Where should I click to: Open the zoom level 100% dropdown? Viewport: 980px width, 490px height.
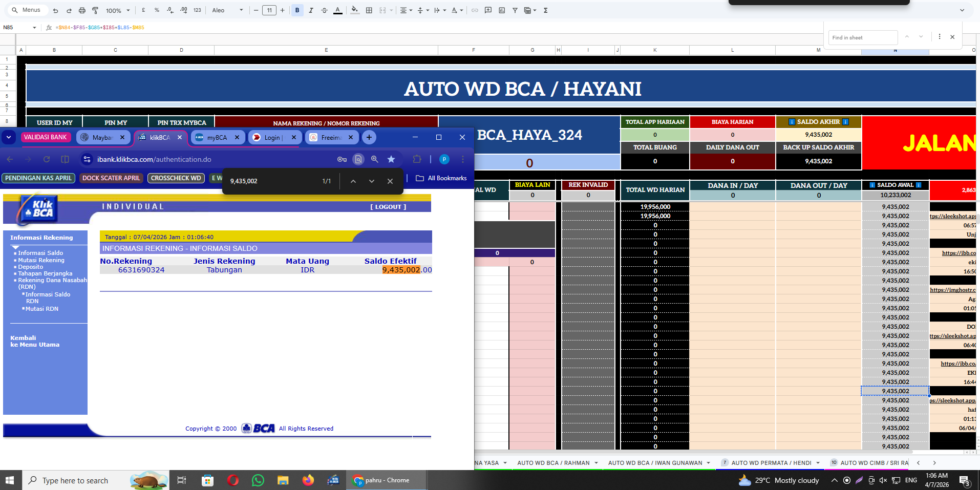[118, 10]
